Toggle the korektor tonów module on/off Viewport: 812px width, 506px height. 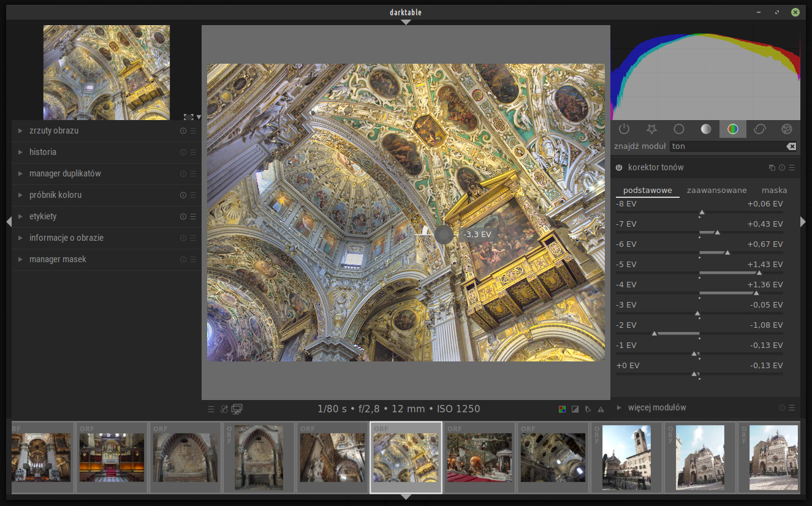tap(619, 168)
